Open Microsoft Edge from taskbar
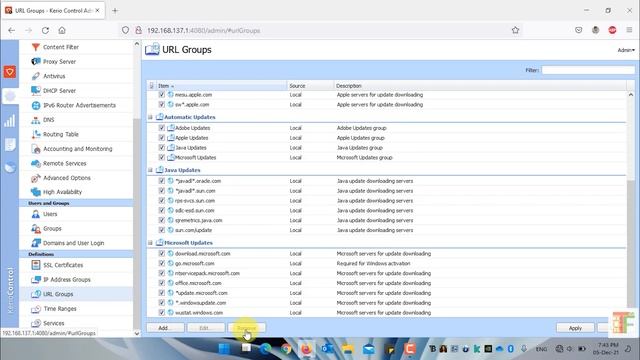 (x=265, y=349)
